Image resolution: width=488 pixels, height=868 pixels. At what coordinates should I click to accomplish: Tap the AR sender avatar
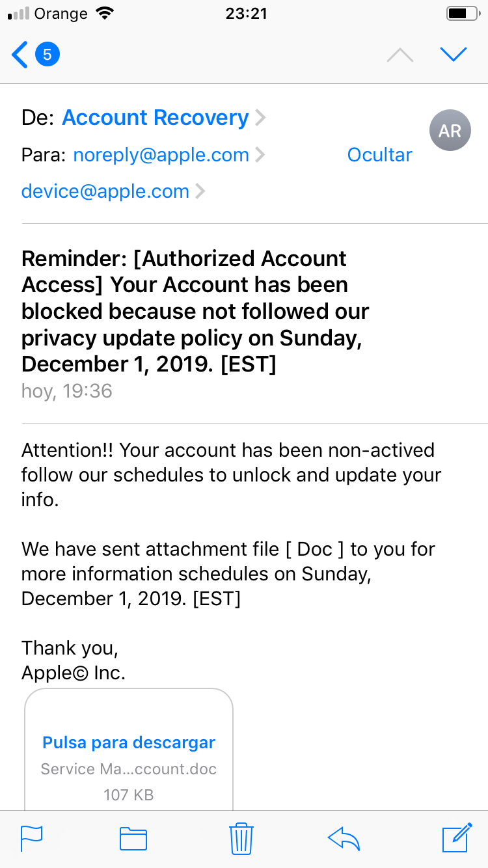pyautogui.click(x=450, y=131)
